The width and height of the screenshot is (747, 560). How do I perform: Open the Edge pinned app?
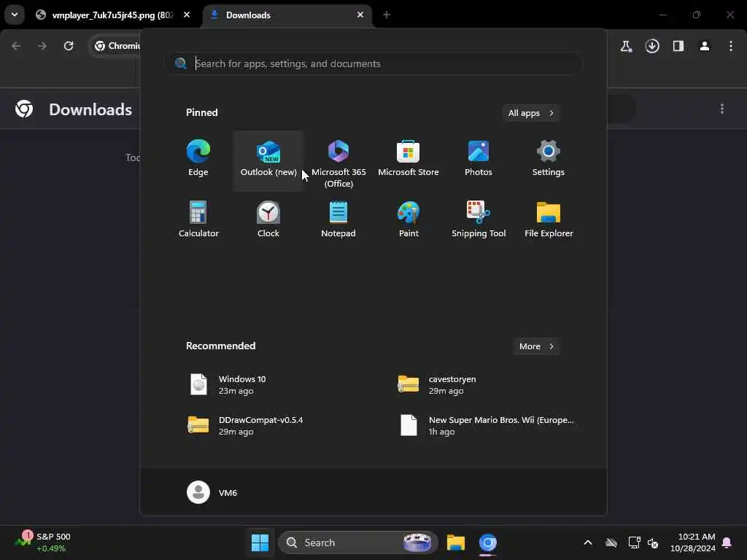pyautogui.click(x=198, y=160)
